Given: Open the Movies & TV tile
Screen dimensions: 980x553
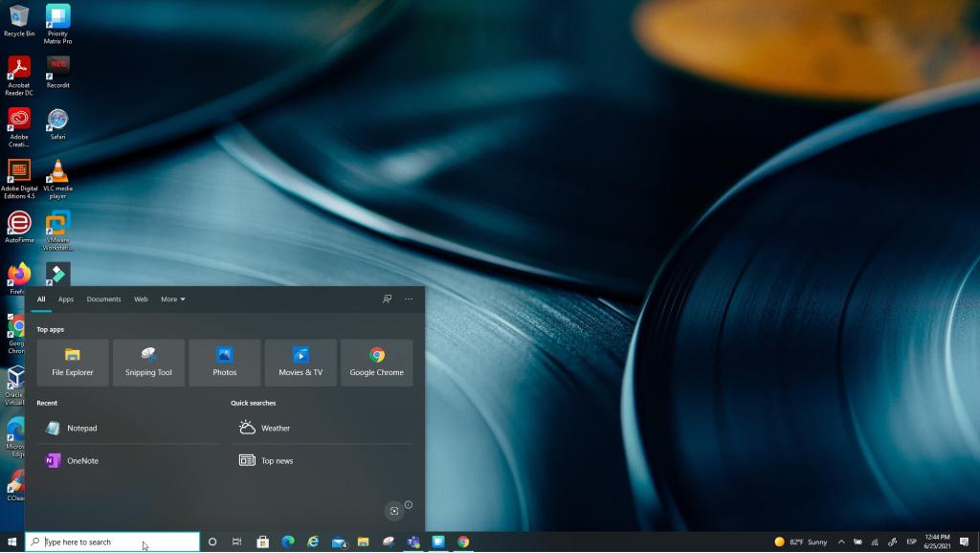Looking at the screenshot, I should pos(301,363).
